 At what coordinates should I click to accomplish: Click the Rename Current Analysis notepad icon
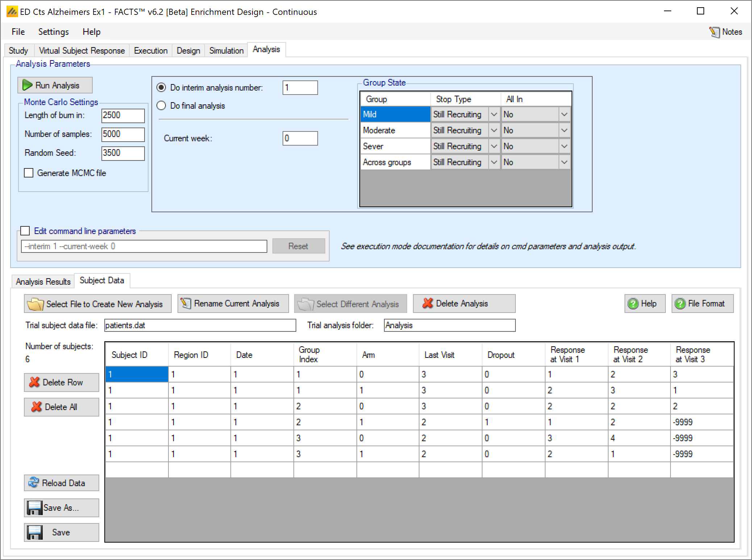(x=186, y=304)
